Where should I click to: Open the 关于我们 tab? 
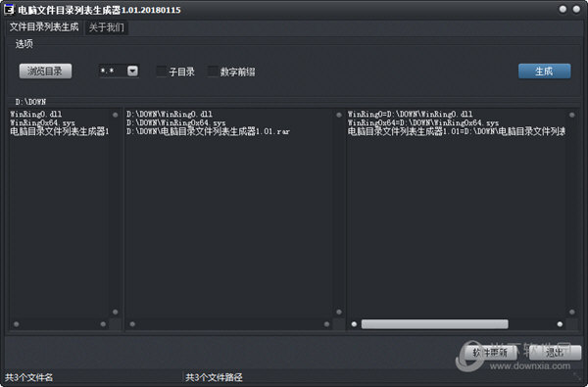[107, 27]
